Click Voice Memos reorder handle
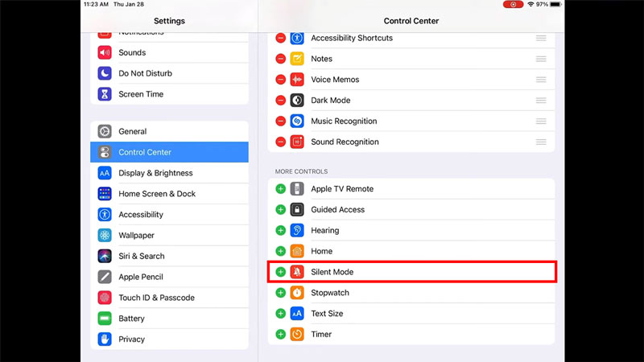This screenshot has height=362, width=644. [x=541, y=79]
